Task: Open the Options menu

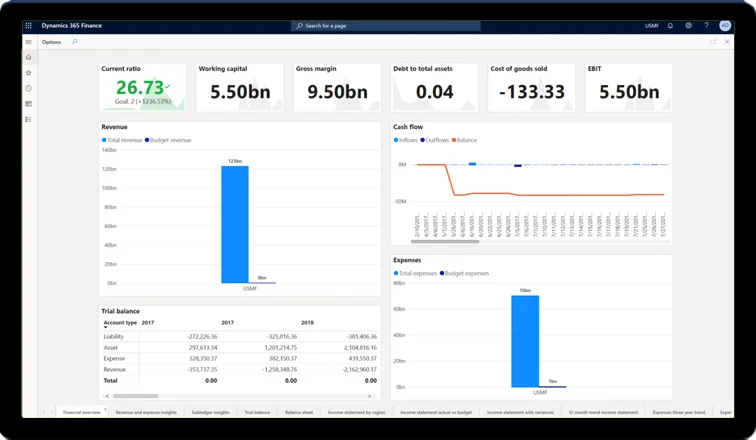Action: [51, 42]
